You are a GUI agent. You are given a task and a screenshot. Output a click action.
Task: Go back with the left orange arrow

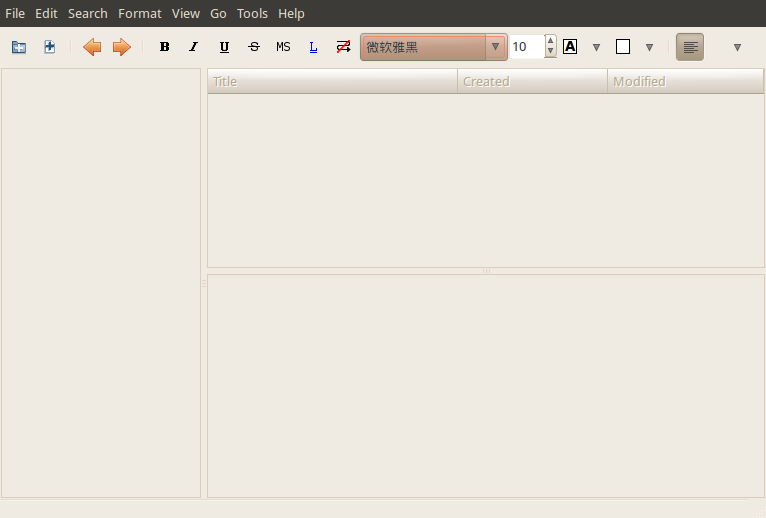92,47
